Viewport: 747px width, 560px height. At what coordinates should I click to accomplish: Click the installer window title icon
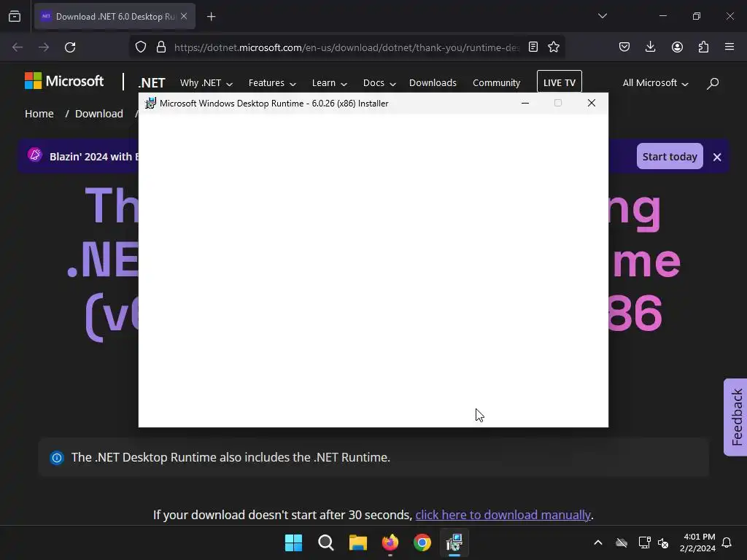click(x=150, y=104)
